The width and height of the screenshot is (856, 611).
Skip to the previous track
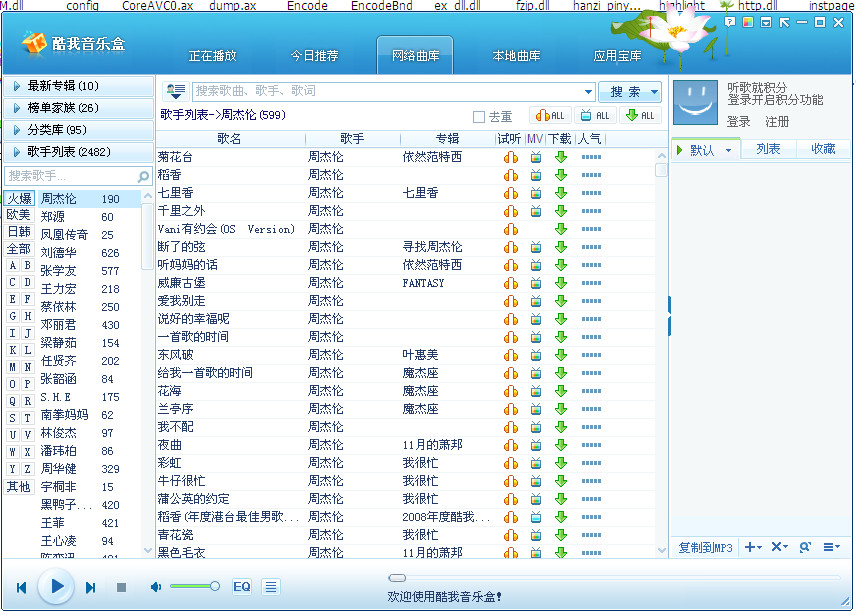click(x=22, y=588)
